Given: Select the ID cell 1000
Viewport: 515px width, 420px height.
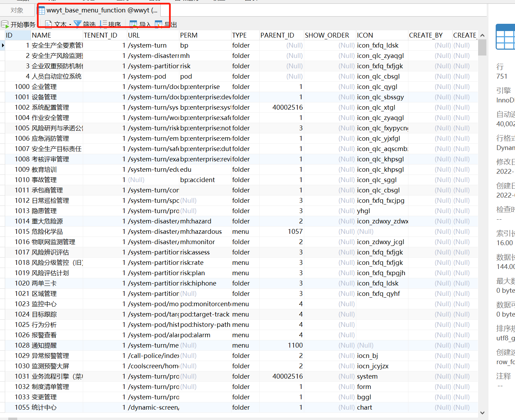Looking at the screenshot, I should [18, 87].
